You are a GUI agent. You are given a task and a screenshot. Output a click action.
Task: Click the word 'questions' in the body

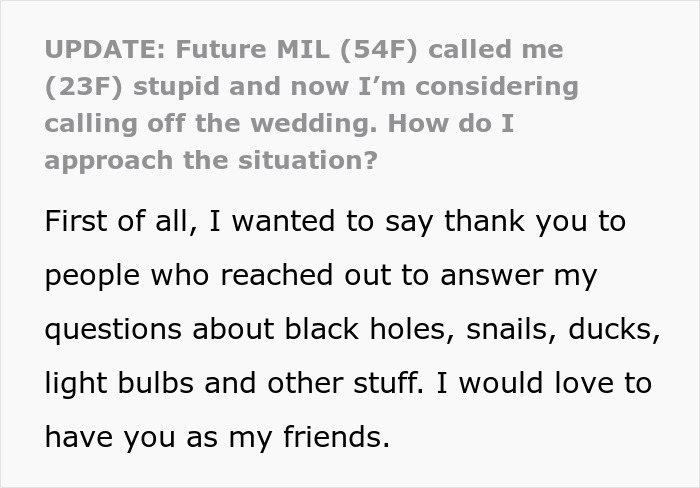[113, 330]
